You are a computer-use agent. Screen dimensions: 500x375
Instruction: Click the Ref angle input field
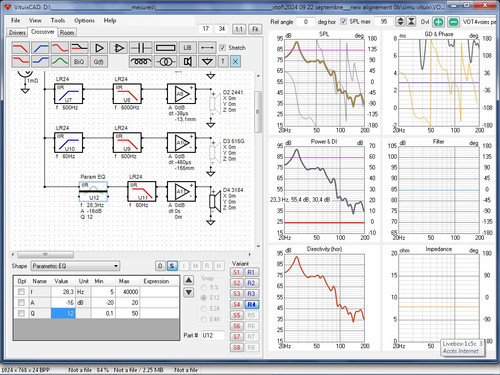(305, 22)
